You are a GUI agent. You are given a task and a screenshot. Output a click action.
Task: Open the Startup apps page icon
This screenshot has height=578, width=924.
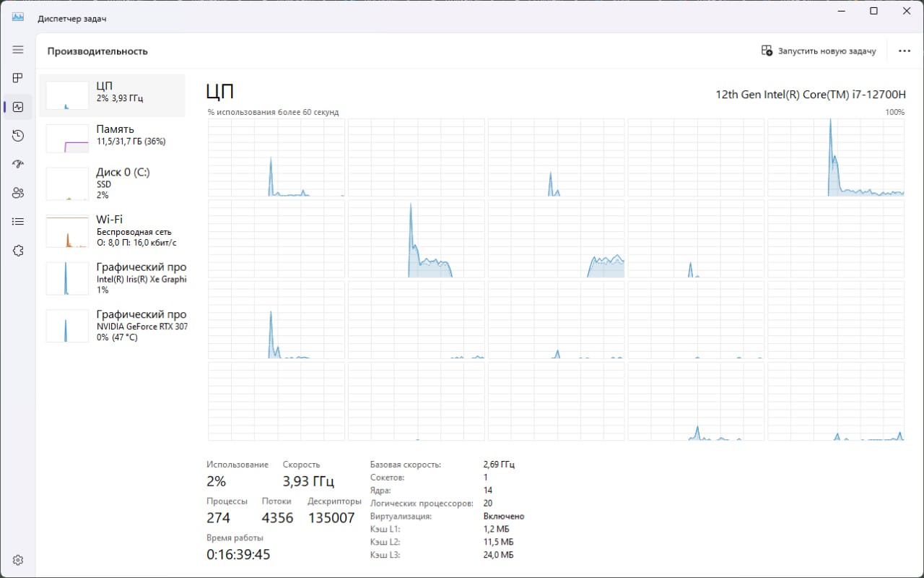18,164
